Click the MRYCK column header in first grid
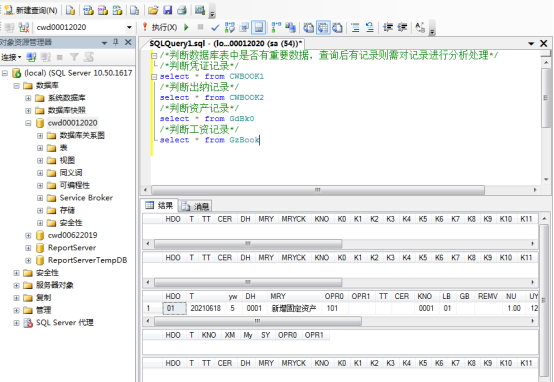Viewport: 554px width, 382px height. tap(294, 219)
